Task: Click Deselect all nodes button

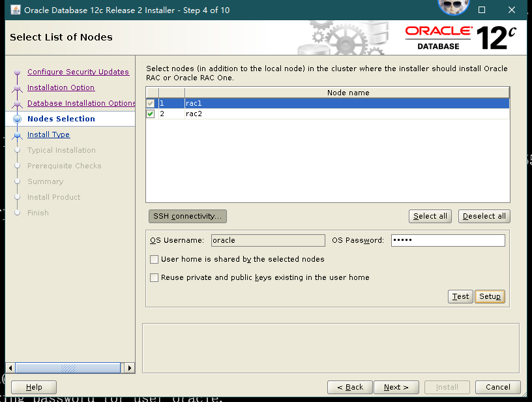Action: click(x=484, y=216)
